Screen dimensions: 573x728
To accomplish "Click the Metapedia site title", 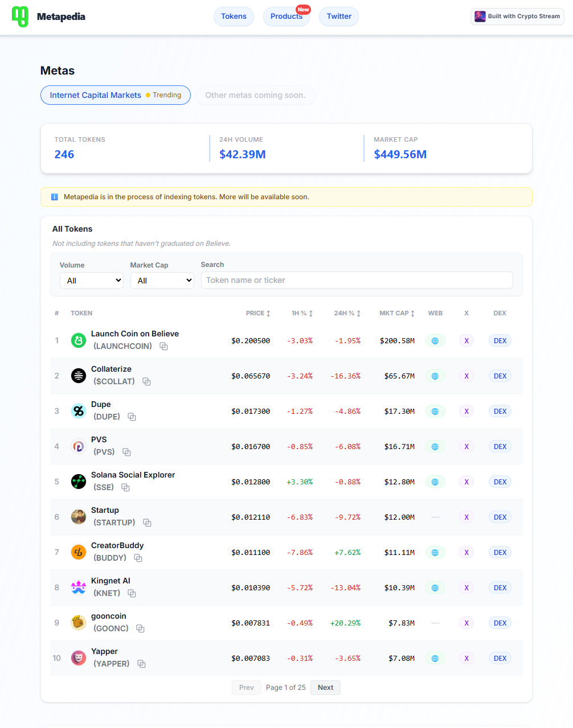I will [x=61, y=17].
